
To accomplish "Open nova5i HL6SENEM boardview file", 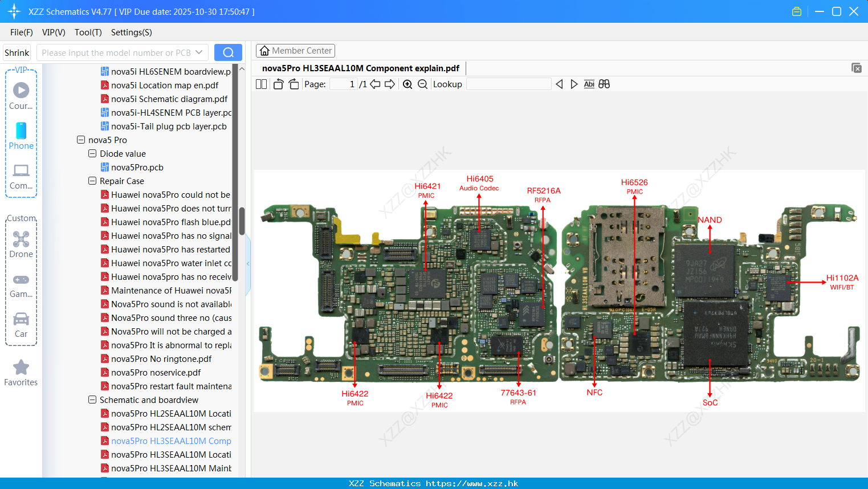I will pyautogui.click(x=166, y=71).
